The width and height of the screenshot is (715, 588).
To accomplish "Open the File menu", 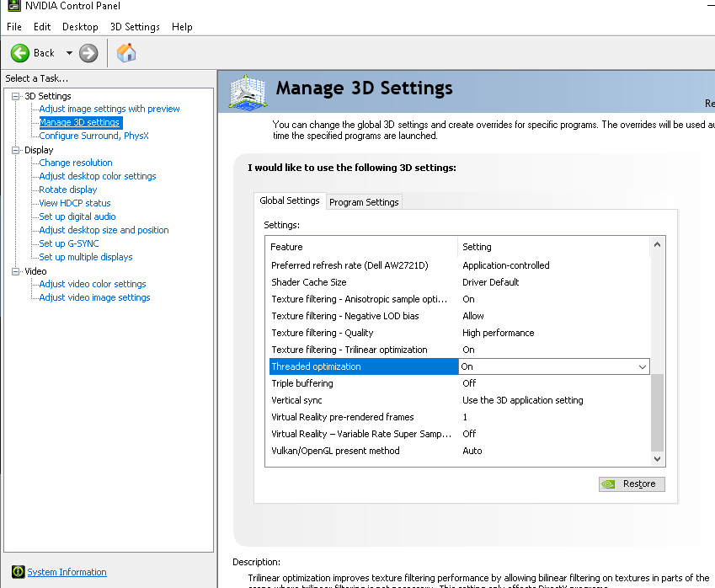I will click(x=14, y=27).
